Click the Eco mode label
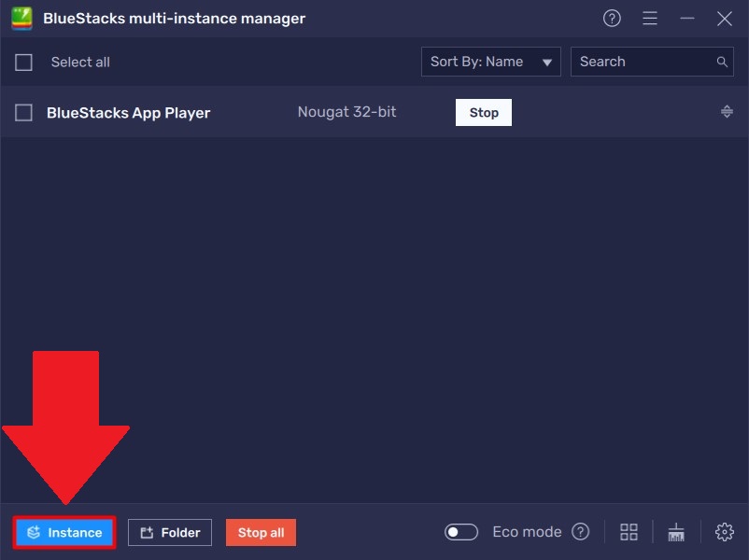This screenshot has width=749, height=560. point(527,532)
